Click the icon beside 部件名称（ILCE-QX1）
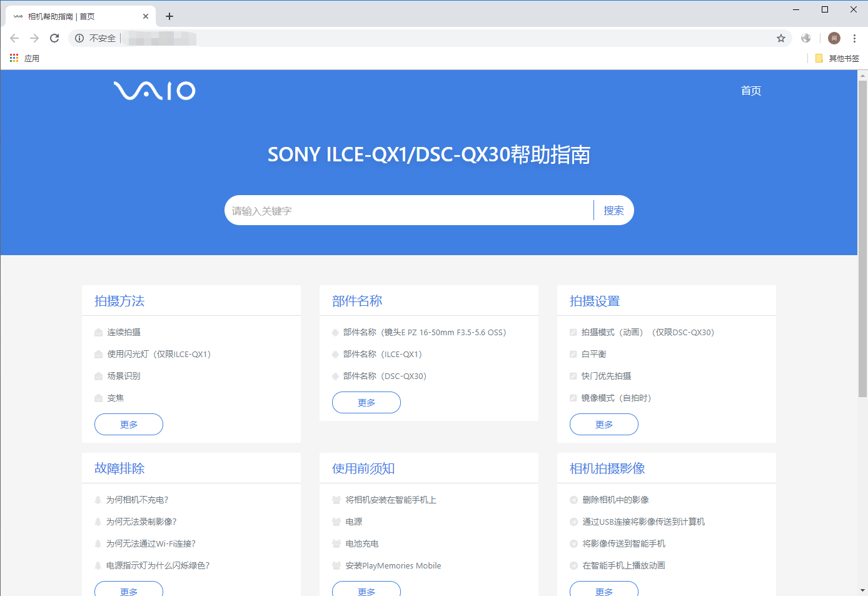868x596 pixels. pyautogui.click(x=335, y=355)
